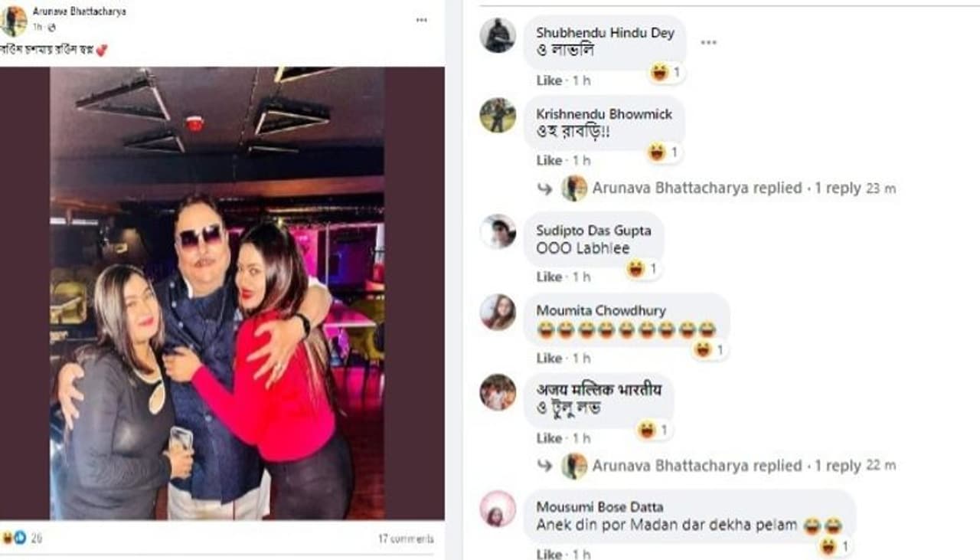Click Arunava Bhattacharya's profile picture on post
Viewport: 980px width, 560px height.
pos(13,21)
